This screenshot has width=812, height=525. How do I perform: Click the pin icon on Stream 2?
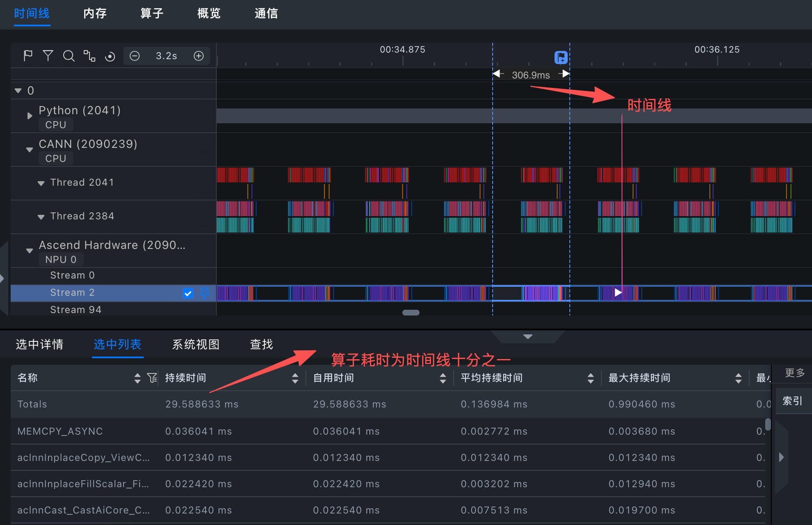pos(204,293)
